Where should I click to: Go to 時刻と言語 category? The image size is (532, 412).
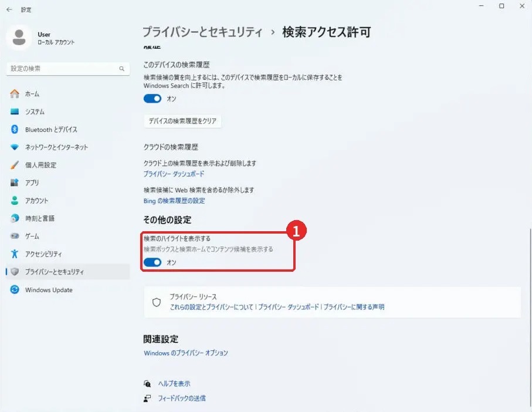click(x=68, y=218)
